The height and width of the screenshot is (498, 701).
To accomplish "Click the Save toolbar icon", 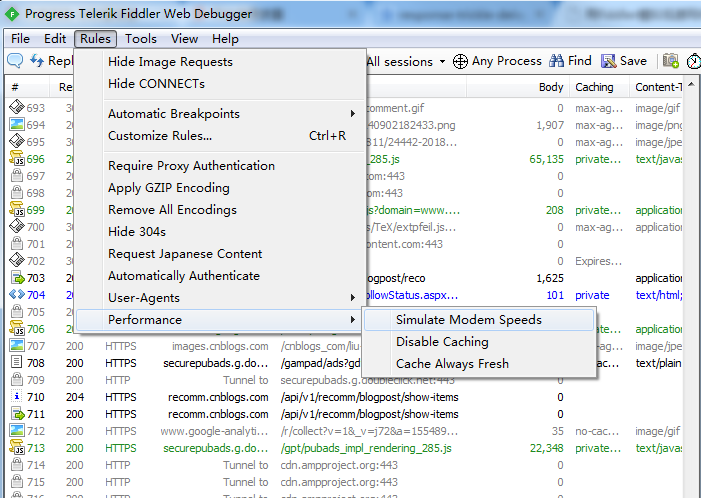I will (608, 61).
